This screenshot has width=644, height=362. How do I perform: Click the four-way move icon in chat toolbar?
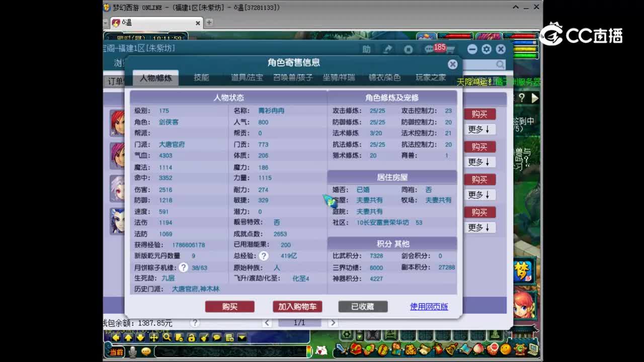[x=154, y=337]
